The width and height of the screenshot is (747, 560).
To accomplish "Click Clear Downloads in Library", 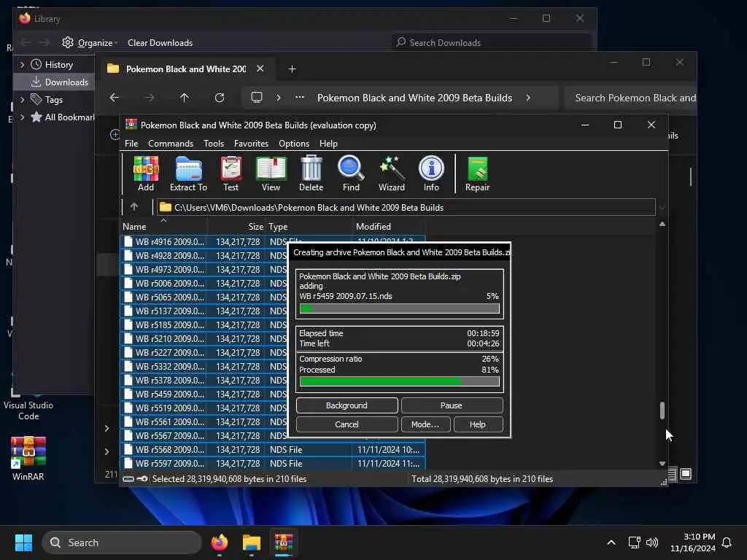I will pos(160,43).
